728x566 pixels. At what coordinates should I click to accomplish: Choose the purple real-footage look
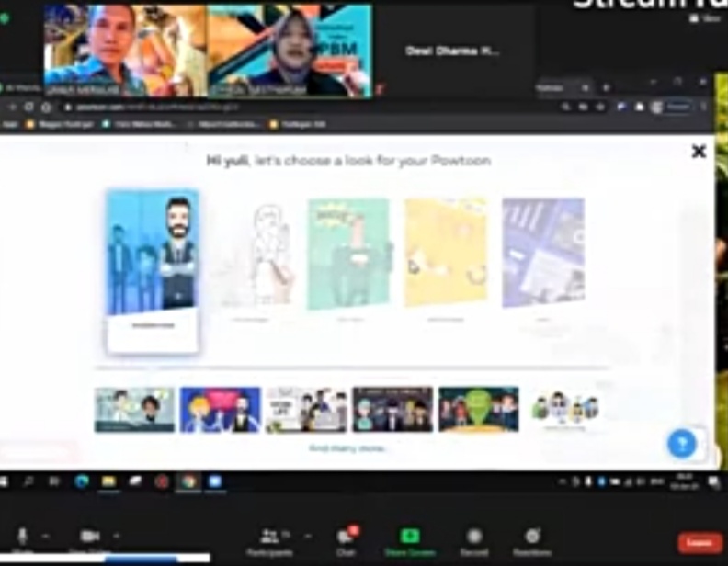(x=543, y=258)
